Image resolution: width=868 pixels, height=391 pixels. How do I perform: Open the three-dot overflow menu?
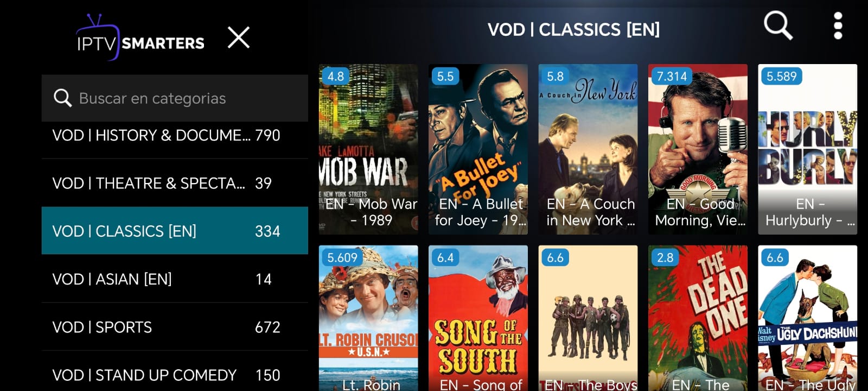click(838, 26)
